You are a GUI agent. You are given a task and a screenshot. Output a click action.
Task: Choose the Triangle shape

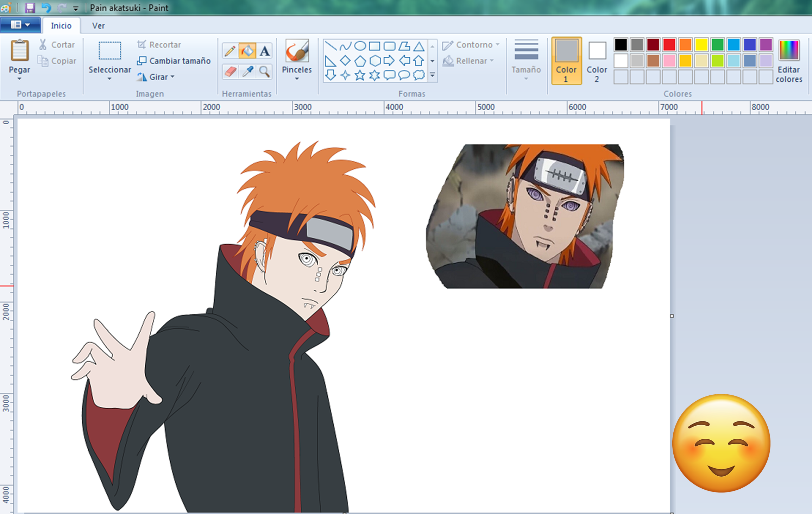point(419,46)
